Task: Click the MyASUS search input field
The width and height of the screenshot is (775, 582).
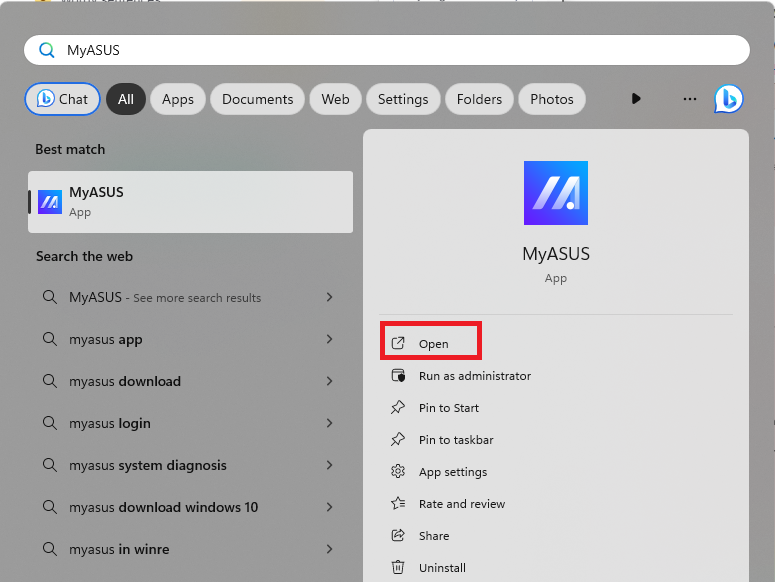Action: [400, 50]
